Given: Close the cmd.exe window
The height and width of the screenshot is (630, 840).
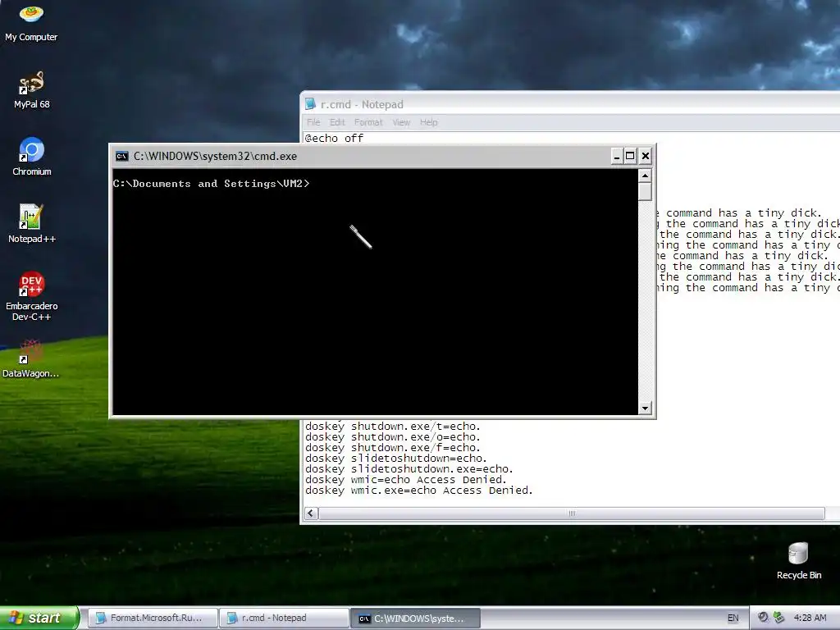Looking at the screenshot, I should [x=646, y=156].
